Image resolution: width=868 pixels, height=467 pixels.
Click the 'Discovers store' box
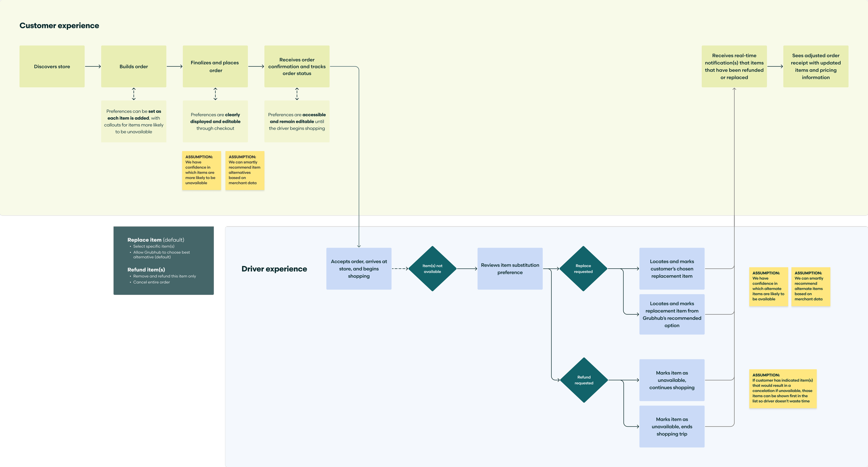click(x=52, y=66)
